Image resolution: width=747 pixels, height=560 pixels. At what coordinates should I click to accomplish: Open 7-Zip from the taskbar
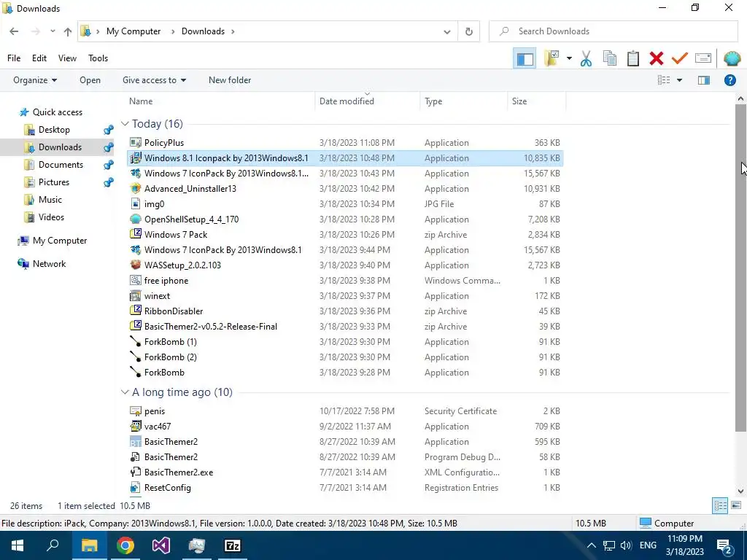click(x=232, y=545)
